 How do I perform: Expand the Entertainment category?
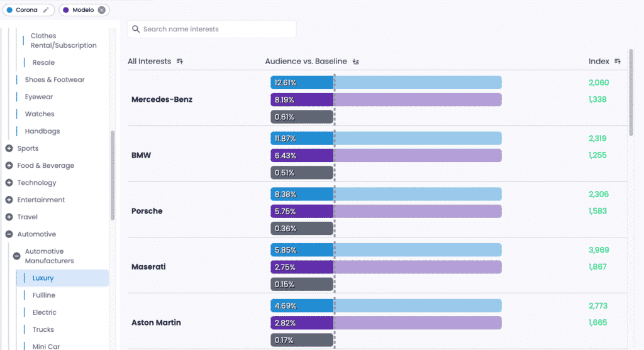(x=9, y=200)
